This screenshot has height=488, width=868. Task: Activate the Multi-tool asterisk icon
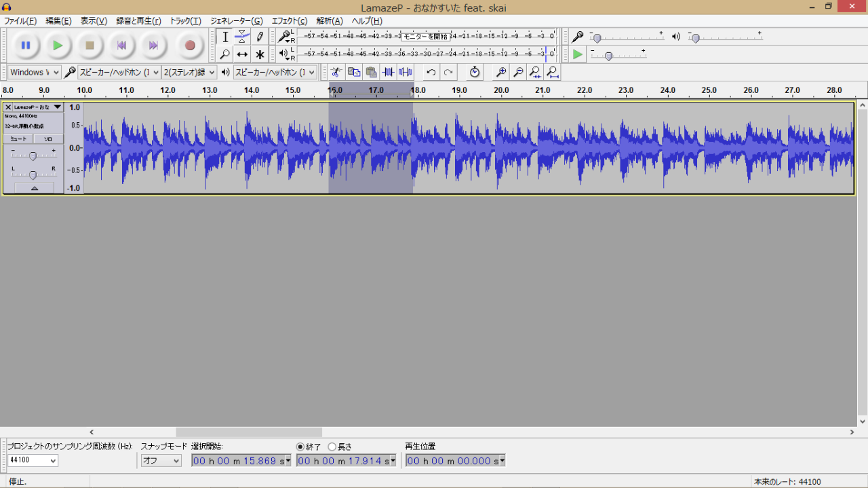click(260, 54)
